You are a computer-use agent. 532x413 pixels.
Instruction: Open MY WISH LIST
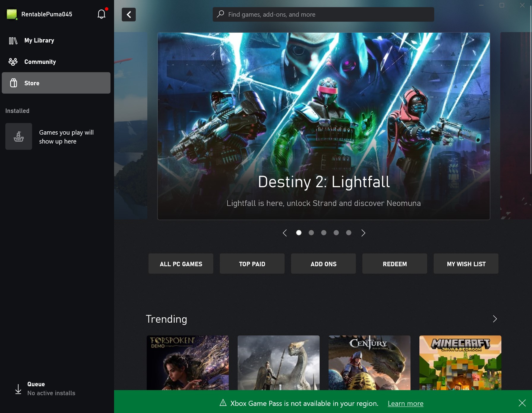click(466, 264)
